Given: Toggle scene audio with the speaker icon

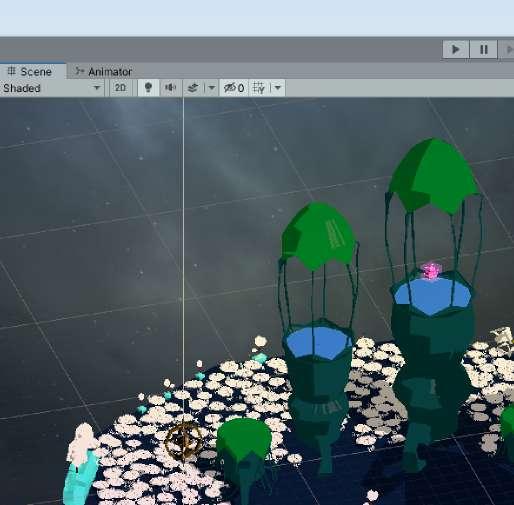Looking at the screenshot, I should pos(170,88).
